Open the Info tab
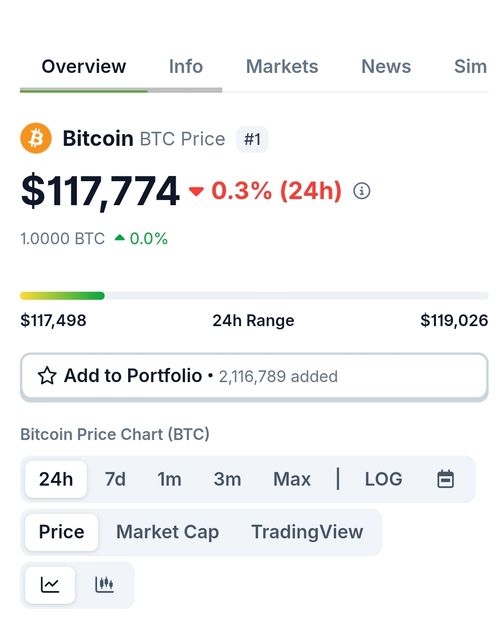 click(x=186, y=67)
